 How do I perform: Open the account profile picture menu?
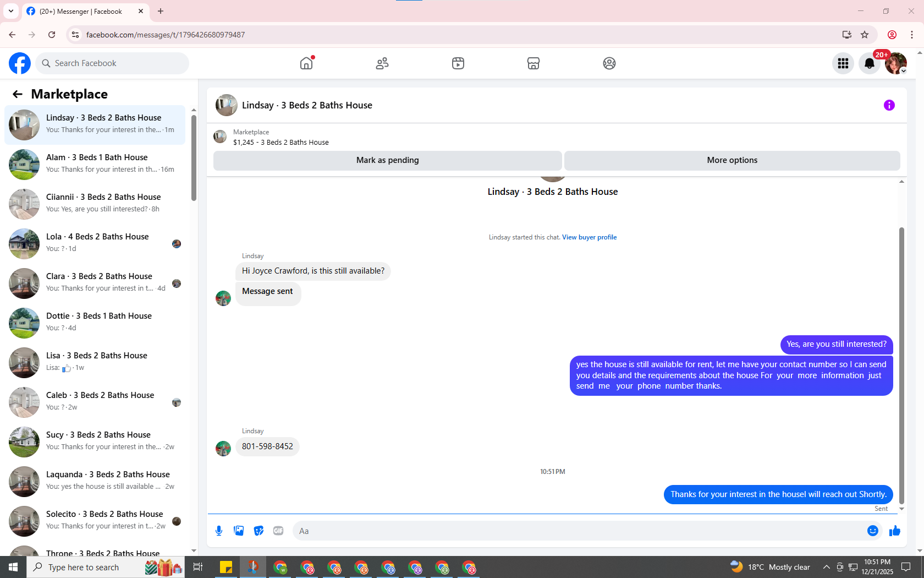click(896, 63)
